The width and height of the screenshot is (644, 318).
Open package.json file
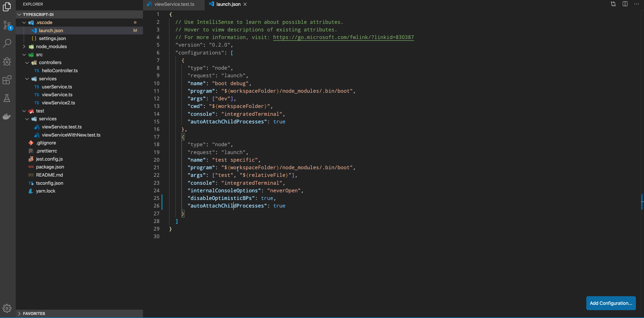coord(79,167)
